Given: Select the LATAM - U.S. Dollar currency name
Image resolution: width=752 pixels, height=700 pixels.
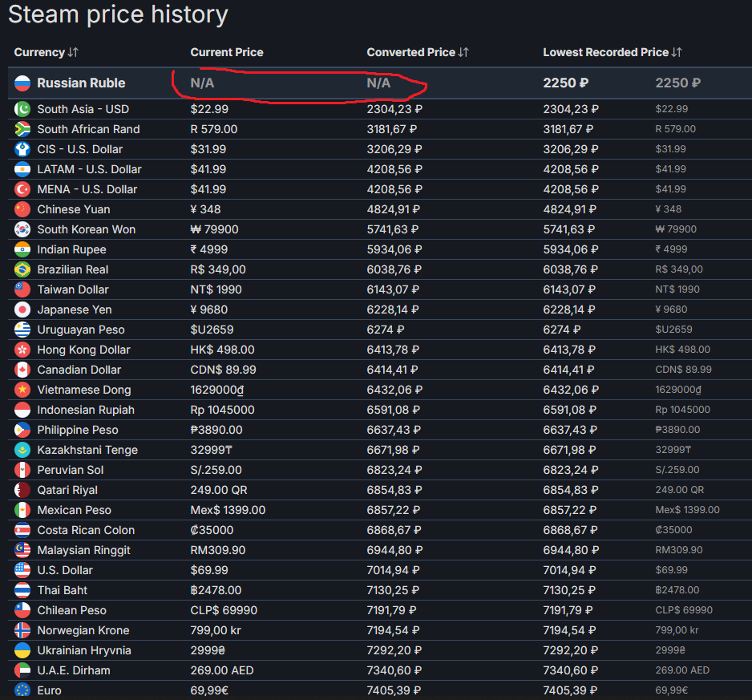Looking at the screenshot, I should tap(89, 169).
